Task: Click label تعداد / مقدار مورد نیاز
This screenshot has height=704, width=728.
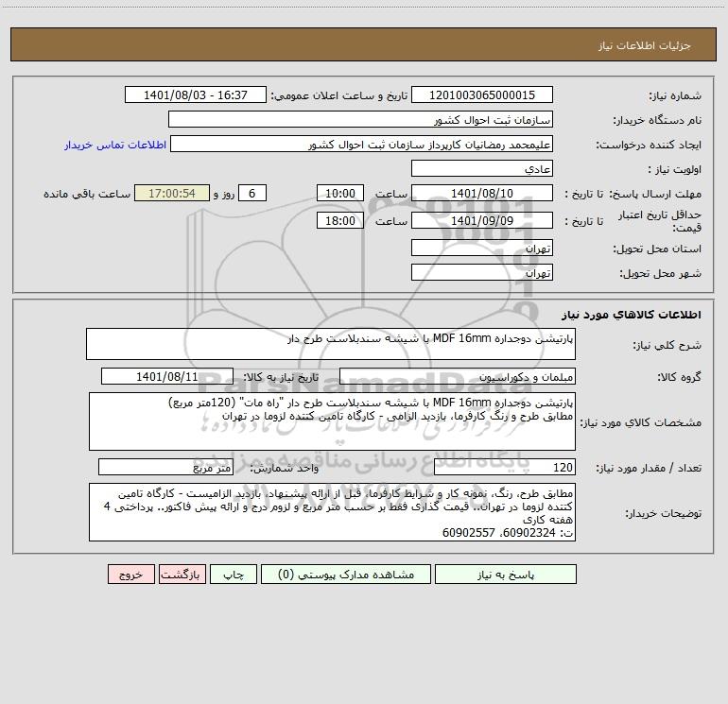Action: (649, 469)
